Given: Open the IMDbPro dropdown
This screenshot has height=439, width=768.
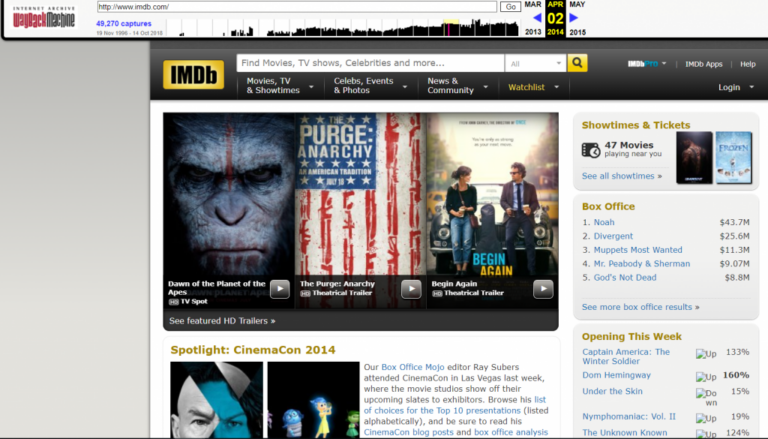Looking at the screenshot, I should tap(647, 64).
